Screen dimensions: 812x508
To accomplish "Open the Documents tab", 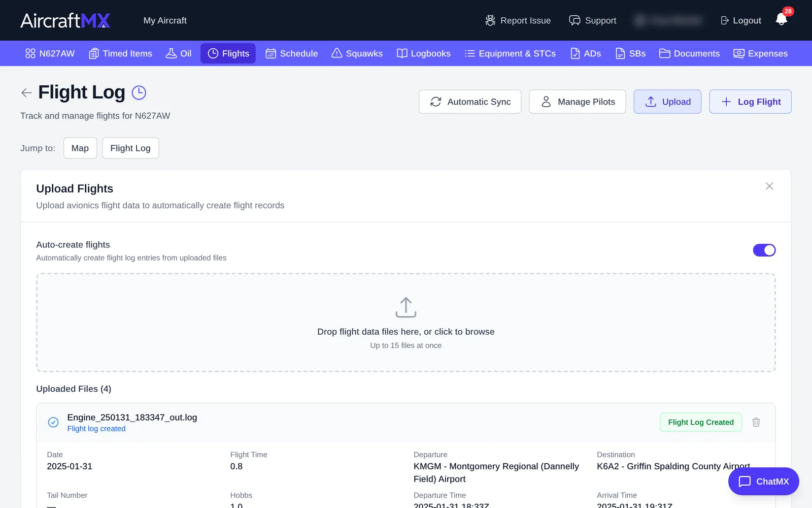I will [x=690, y=53].
